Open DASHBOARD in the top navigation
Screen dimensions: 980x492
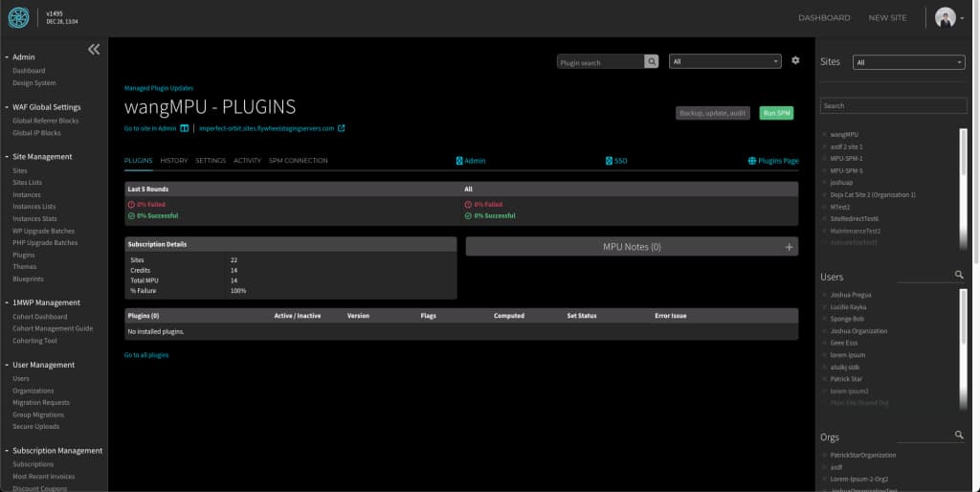pos(824,17)
